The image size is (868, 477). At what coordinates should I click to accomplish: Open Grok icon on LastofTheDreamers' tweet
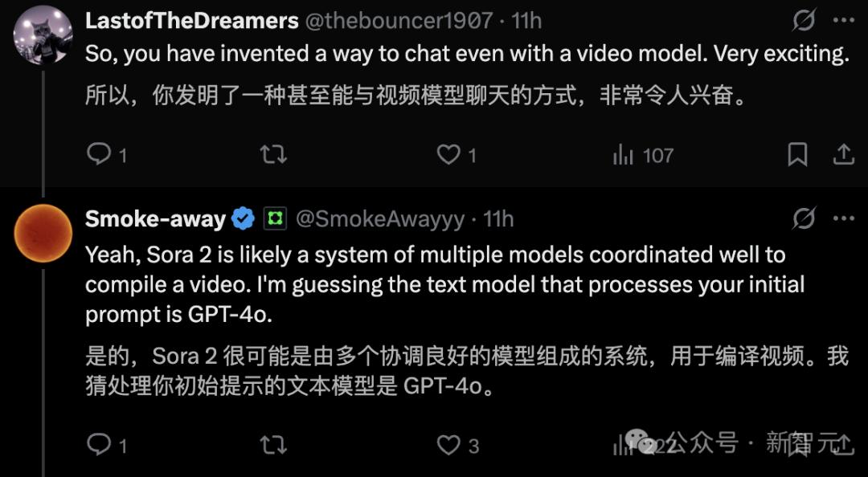pos(804,21)
